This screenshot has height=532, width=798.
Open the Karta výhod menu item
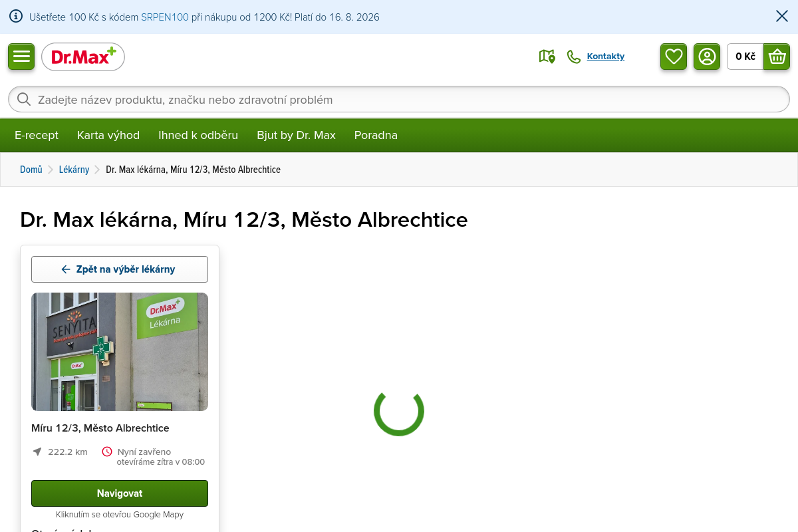tap(108, 136)
